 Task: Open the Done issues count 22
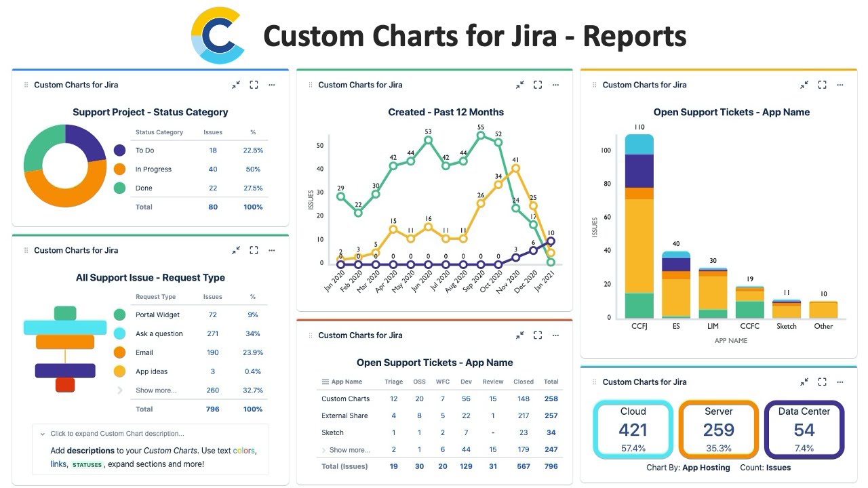pyautogui.click(x=213, y=188)
